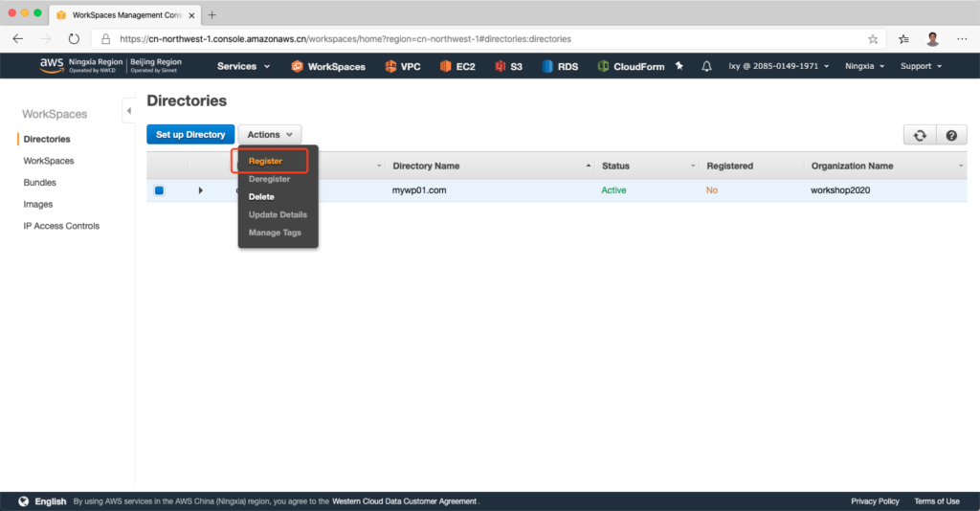
Task: Click the Set up Directory button
Action: pos(190,135)
